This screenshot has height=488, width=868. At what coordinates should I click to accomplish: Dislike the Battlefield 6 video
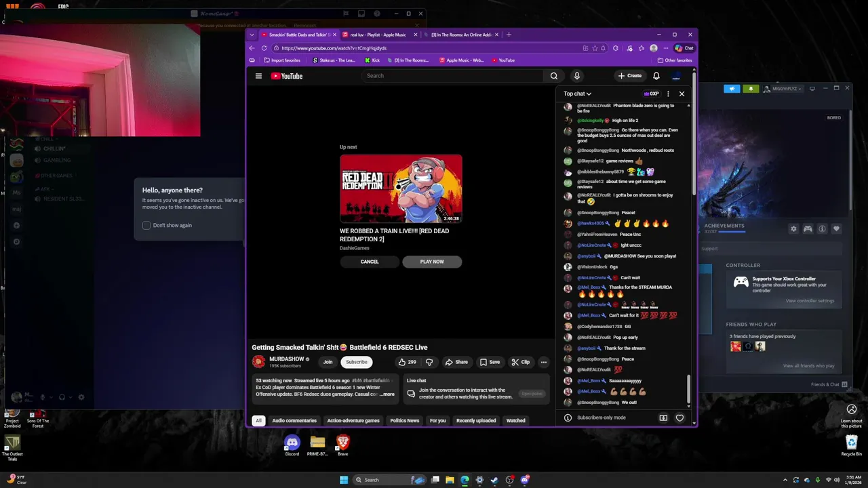coord(429,362)
